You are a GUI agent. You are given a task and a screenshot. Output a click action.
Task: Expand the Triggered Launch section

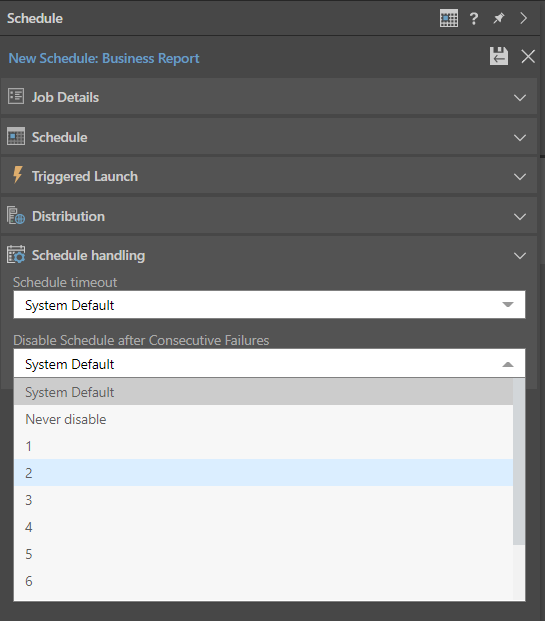[x=520, y=176]
